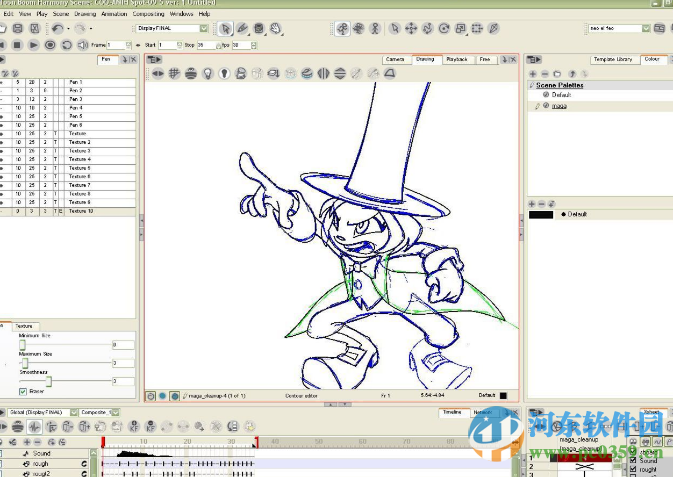Image resolution: width=673 pixels, height=477 pixels.
Task: Select the arrow Select tool next to Display dropdown
Action: (225, 28)
